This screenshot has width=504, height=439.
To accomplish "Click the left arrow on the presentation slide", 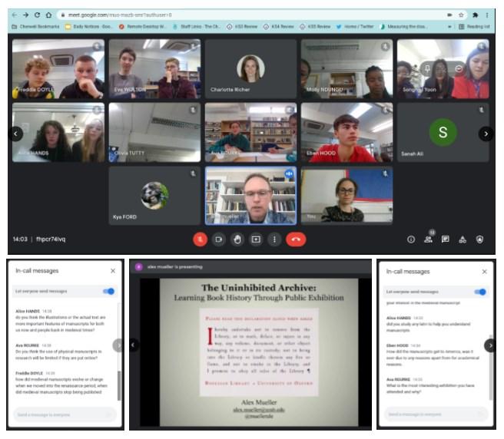I will pos(133,345).
